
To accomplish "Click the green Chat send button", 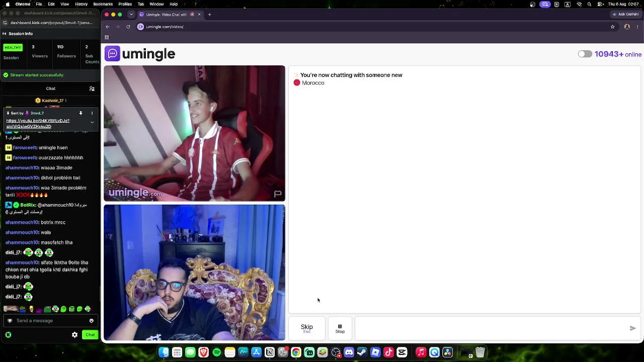I will 90,335.
